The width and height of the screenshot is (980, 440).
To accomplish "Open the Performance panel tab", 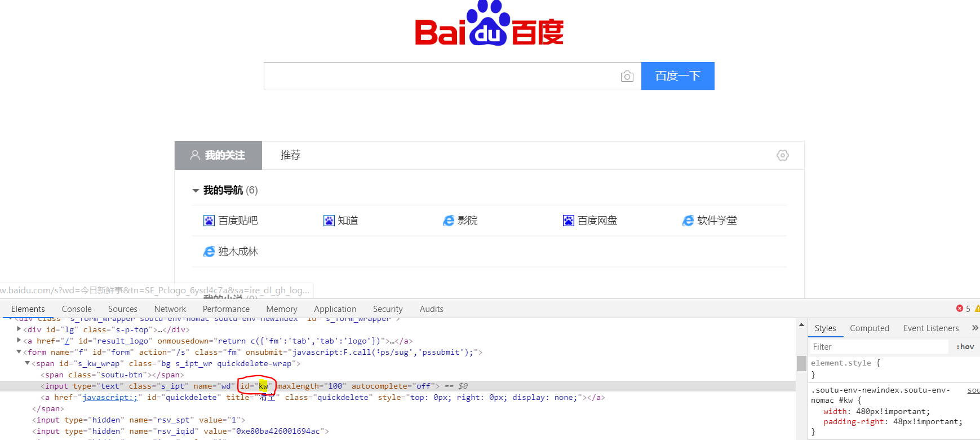I will (226, 309).
